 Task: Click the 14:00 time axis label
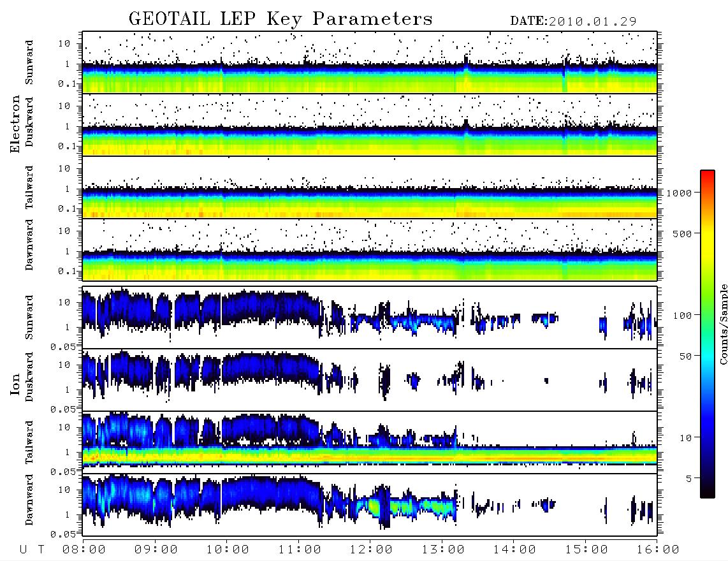tap(514, 550)
